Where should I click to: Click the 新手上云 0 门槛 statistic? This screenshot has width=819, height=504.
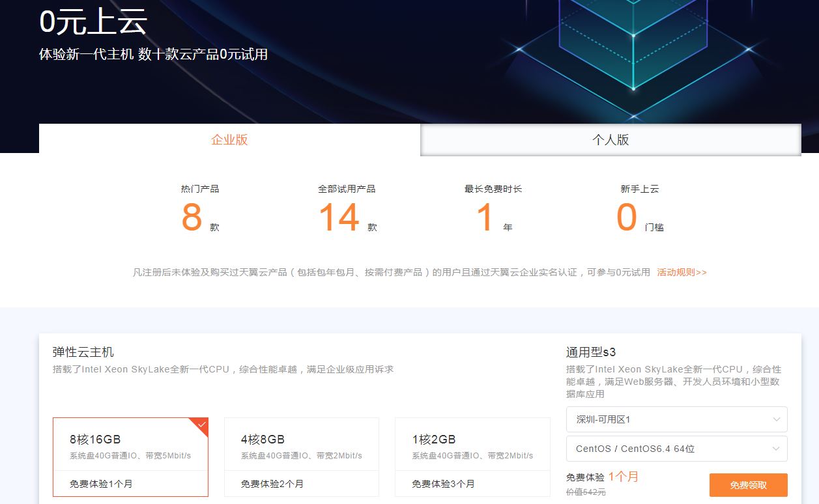640,208
